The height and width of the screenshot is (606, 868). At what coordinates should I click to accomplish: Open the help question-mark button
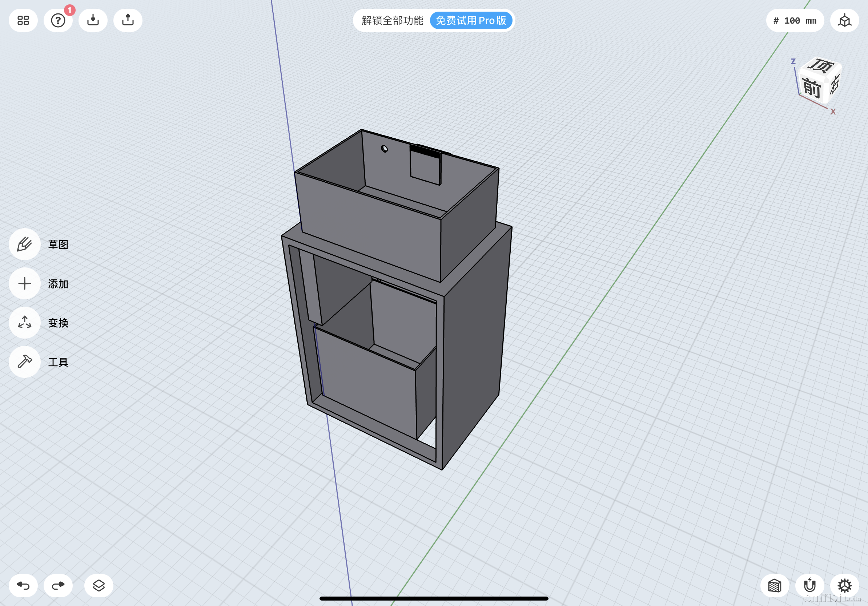click(x=58, y=20)
